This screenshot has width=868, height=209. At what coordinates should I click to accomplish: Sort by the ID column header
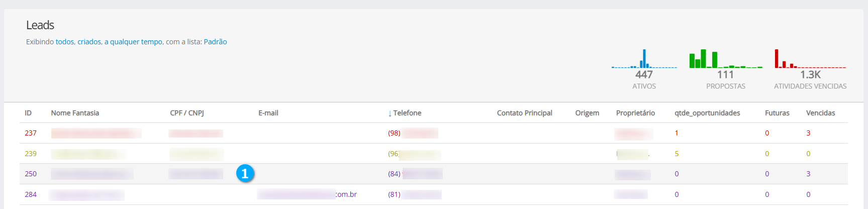pyautogui.click(x=28, y=113)
